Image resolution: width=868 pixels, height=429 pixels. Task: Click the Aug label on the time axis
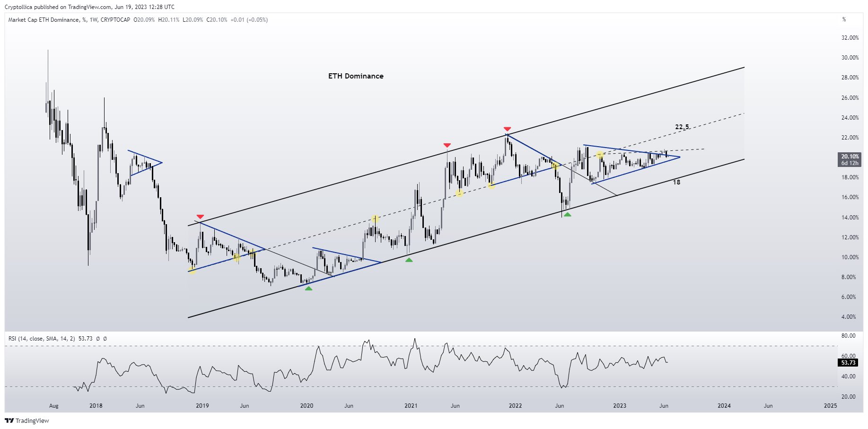pyautogui.click(x=54, y=406)
